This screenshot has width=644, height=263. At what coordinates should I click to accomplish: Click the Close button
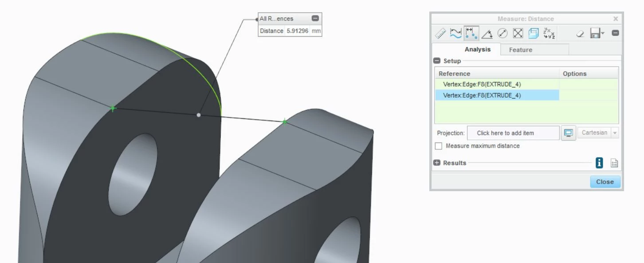[x=605, y=182]
